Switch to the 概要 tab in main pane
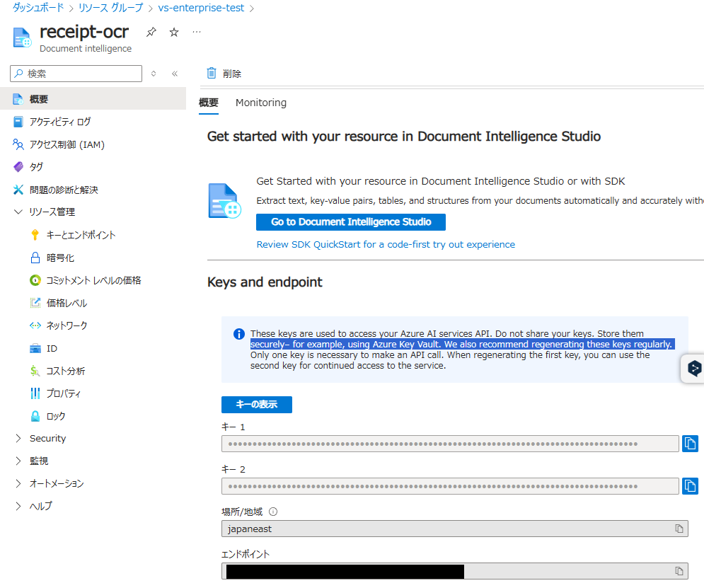The height and width of the screenshot is (588, 704). click(208, 103)
